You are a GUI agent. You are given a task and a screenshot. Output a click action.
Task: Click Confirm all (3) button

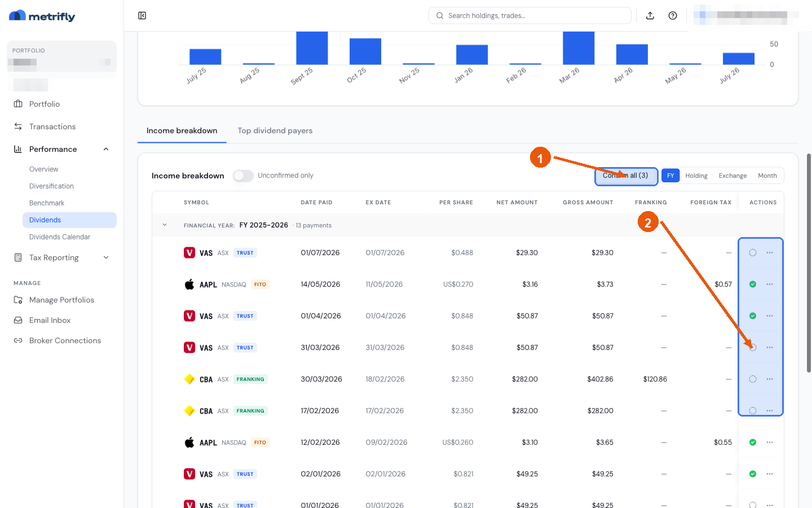626,176
